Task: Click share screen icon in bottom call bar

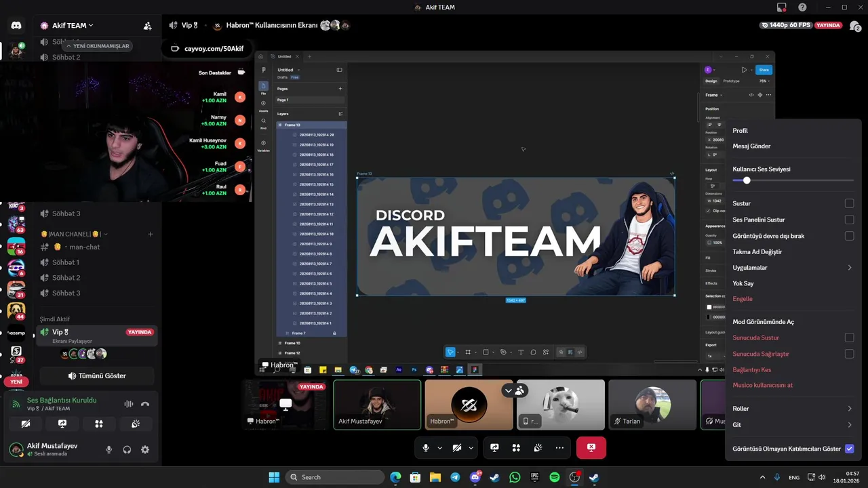Action: (x=494, y=447)
